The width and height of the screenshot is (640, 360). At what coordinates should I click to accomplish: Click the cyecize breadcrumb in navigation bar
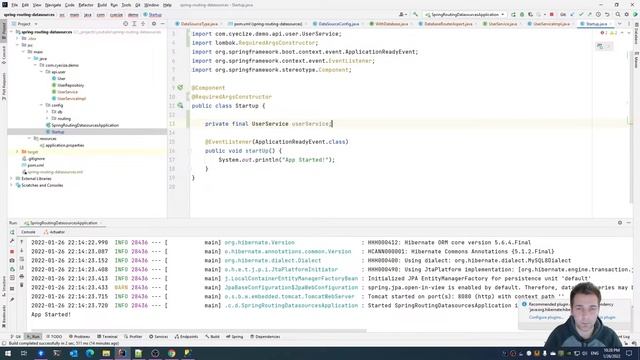[116, 15]
